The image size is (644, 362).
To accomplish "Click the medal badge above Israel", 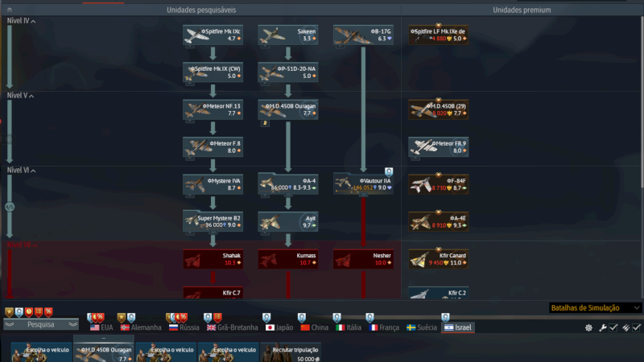I will point(445,318).
